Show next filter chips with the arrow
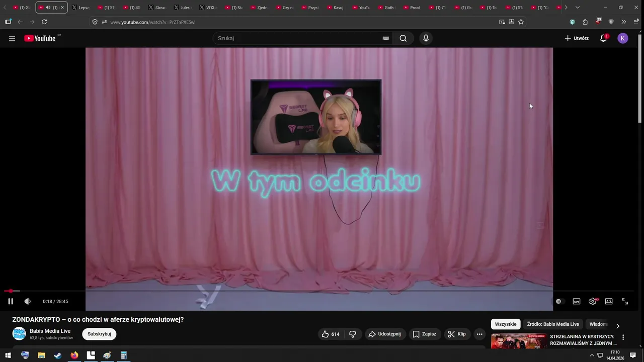 click(618, 326)
